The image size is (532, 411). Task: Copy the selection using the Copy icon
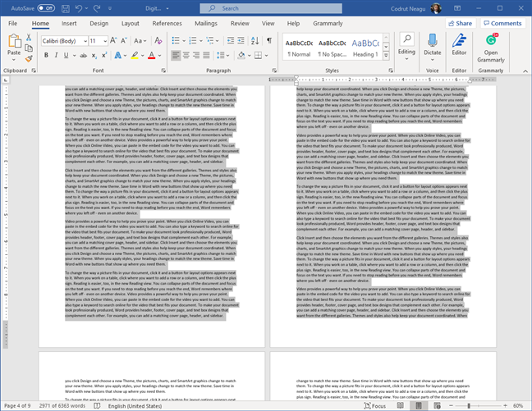point(29,48)
